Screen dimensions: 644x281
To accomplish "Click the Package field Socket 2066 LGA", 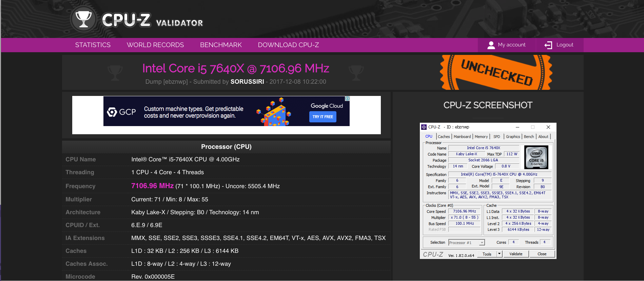I will [484, 160].
